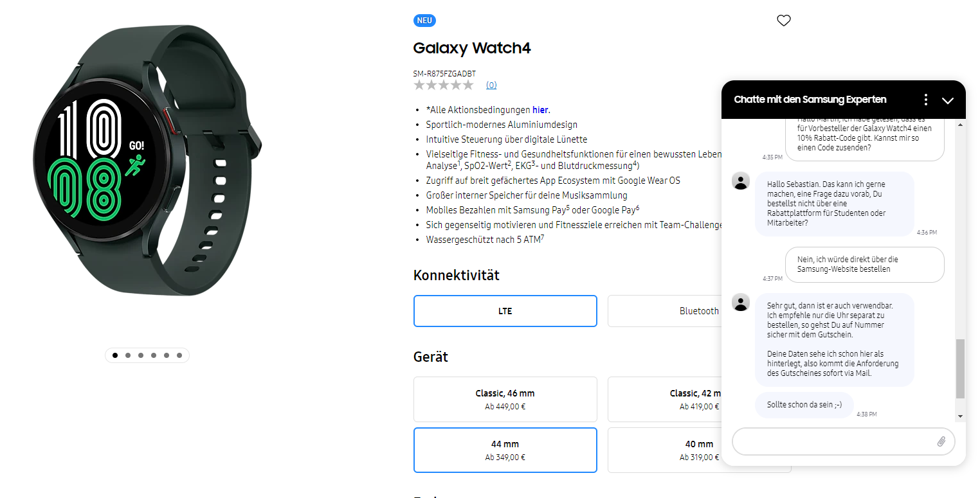980x498 pixels.
Task: Open the 'hier' Aktionsbedingungen link
Action: pos(540,110)
